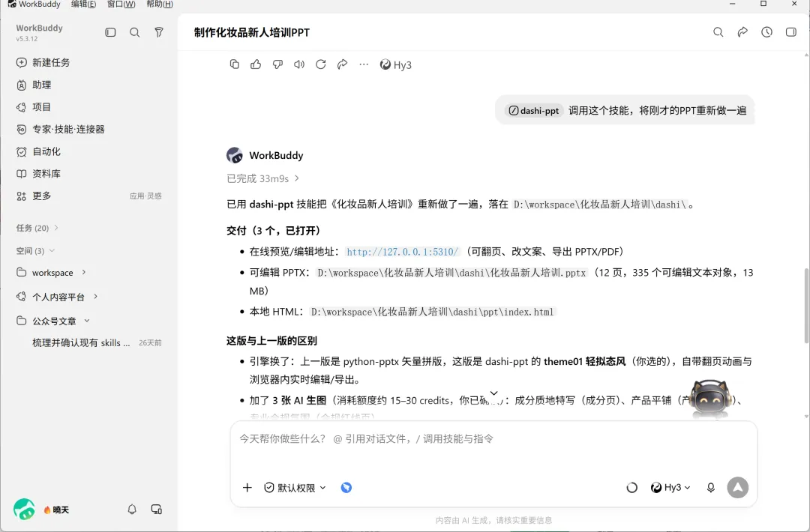This screenshot has height=532, width=810.
Task: Open the 帮助(H) menu
Action: [x=160, y=4]
